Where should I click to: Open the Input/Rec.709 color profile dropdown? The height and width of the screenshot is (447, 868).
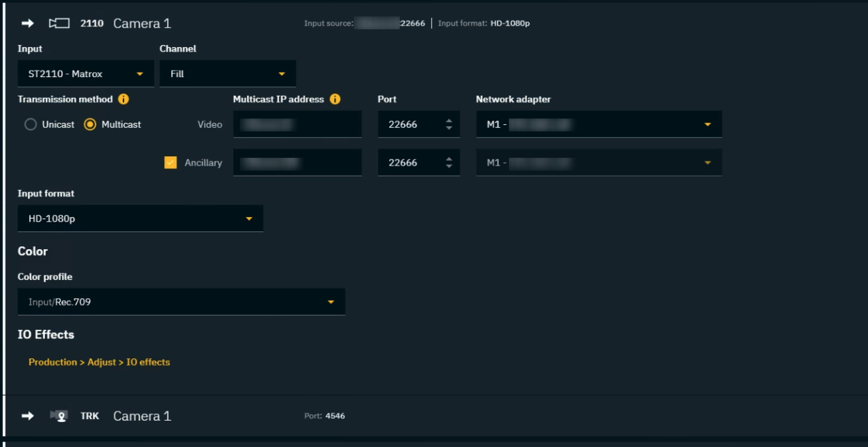(x=181, y=302)
